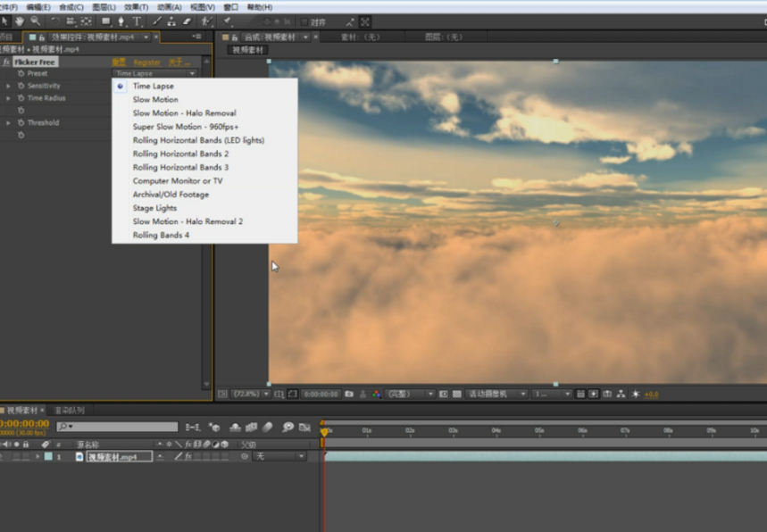
Task: Expand the Threshold property triangle
Action: [x=9, y=123]
